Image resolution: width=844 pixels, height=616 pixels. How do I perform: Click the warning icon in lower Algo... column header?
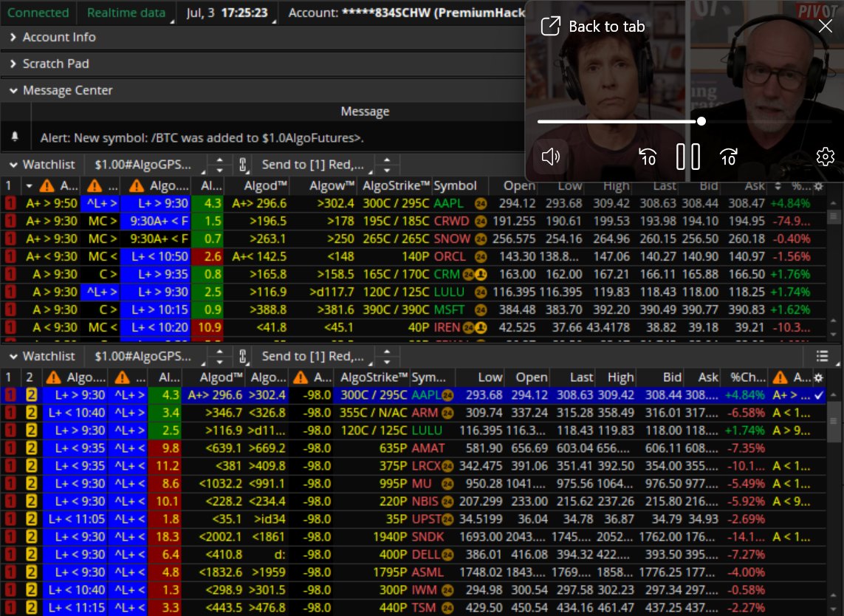pos(54,377)
